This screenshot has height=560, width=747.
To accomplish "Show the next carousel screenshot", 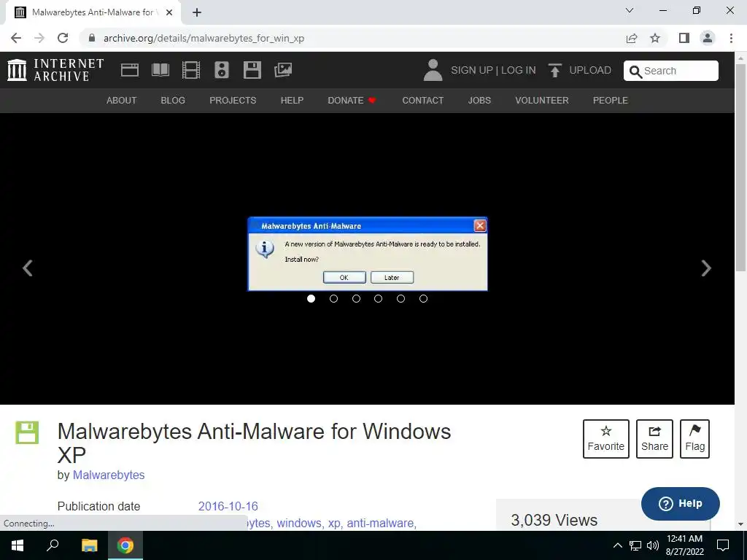I will point(706,268).
